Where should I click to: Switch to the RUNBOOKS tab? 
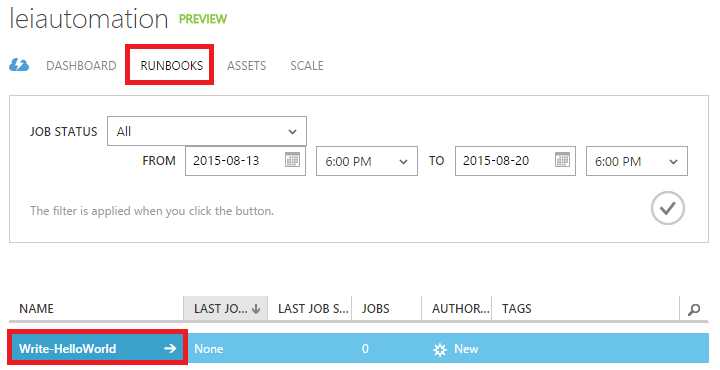(x=172, y=66)
